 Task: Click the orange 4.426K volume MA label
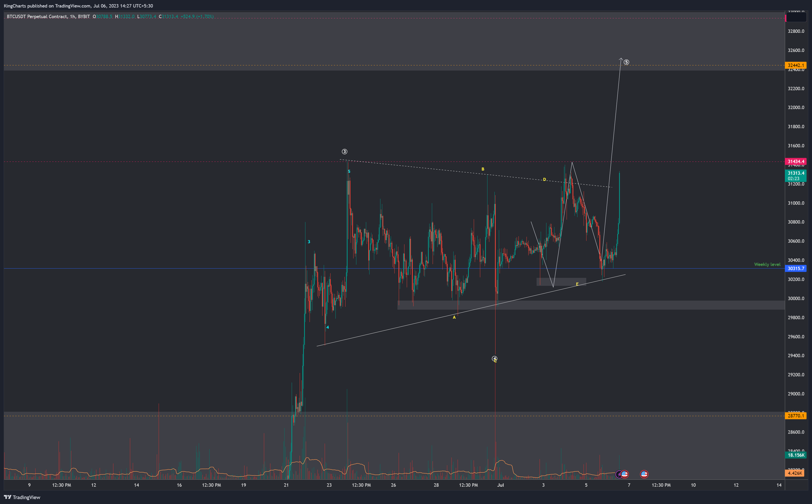pyautogui.click(x=795, y=473)
